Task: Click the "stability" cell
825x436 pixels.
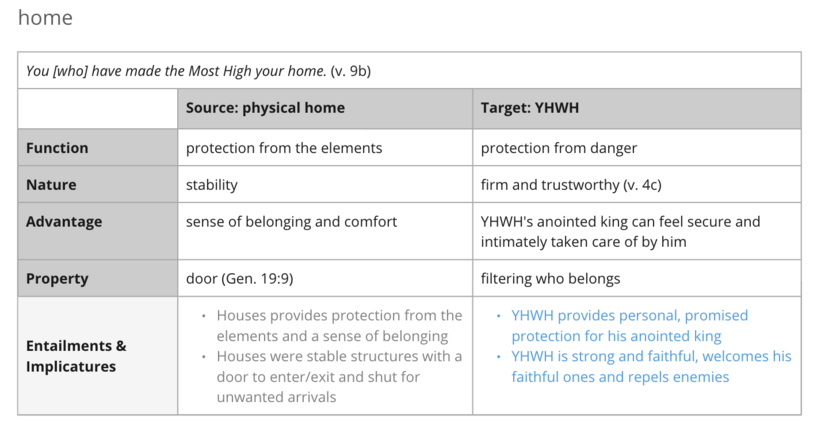Action: [212, 185]
